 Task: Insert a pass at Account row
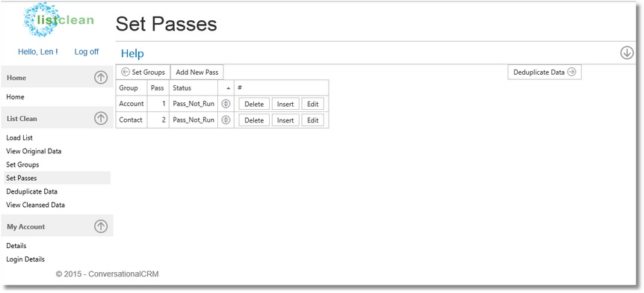(285, 104)
